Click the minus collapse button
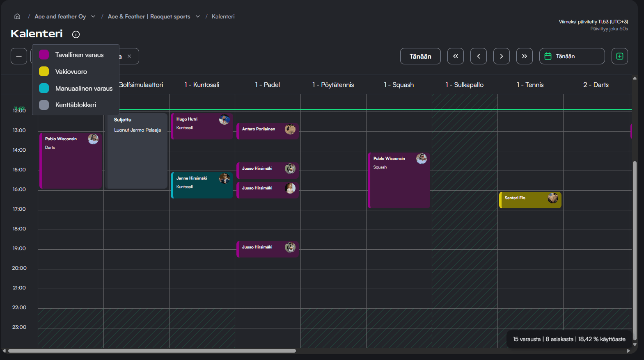Screen dimensions: 644x360 coord(19,56)
